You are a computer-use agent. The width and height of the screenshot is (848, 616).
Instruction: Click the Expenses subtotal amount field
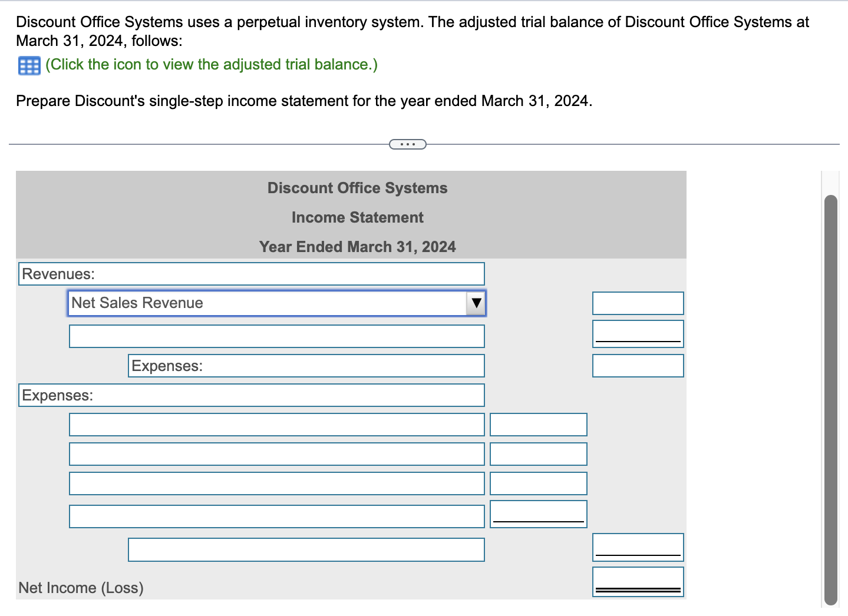(x=638, y=365)
